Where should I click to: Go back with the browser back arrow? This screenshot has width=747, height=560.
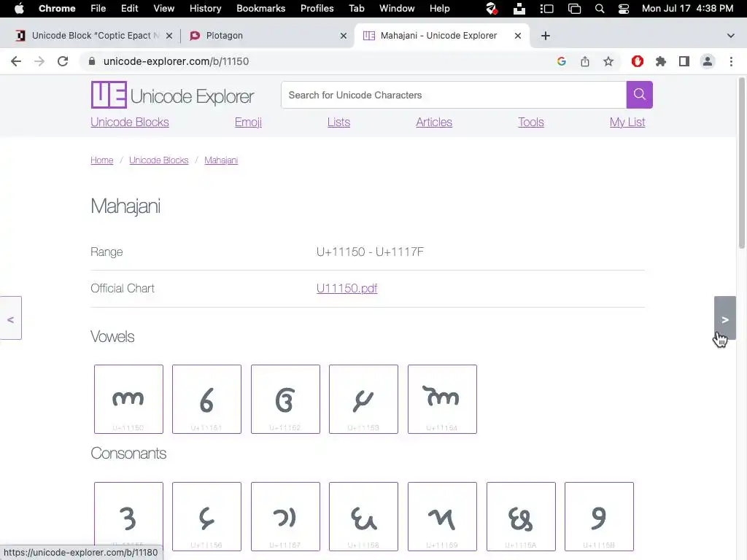[16, 61]
